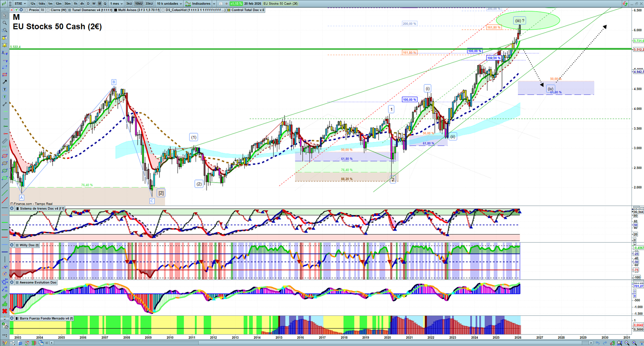
Task: Toggle the Cierre (W) checkbox
Action: [48, 10]
